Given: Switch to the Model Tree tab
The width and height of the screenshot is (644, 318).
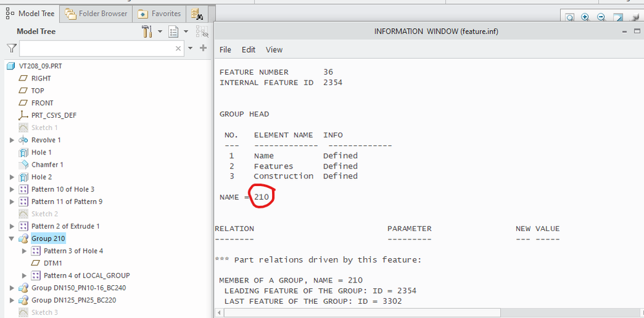Looking at the screenshot, I should click(30, 14).
